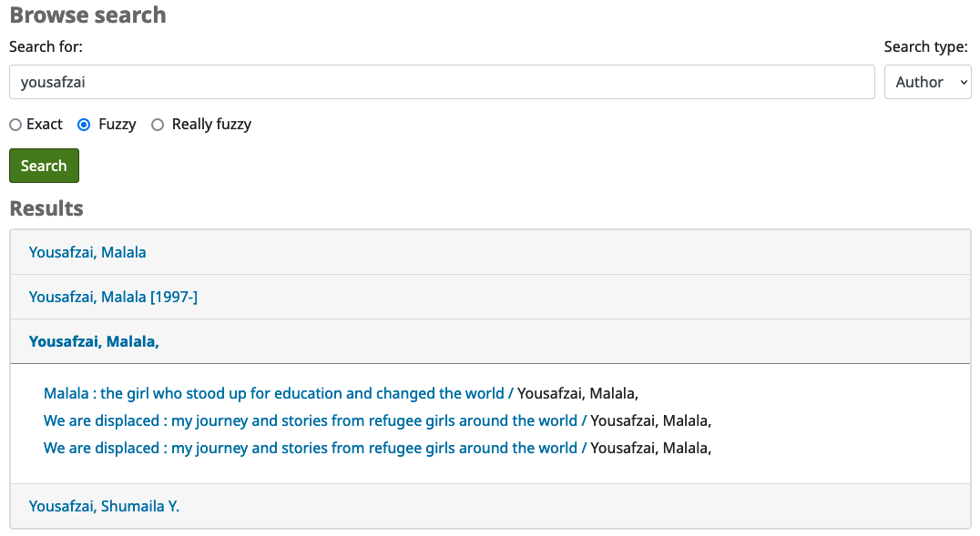Collapse the bold Yousafzai, Malala, result entry

94,341
